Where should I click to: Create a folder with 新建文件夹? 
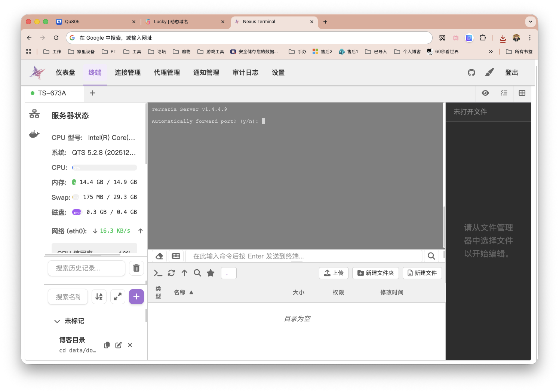(375, 273)
